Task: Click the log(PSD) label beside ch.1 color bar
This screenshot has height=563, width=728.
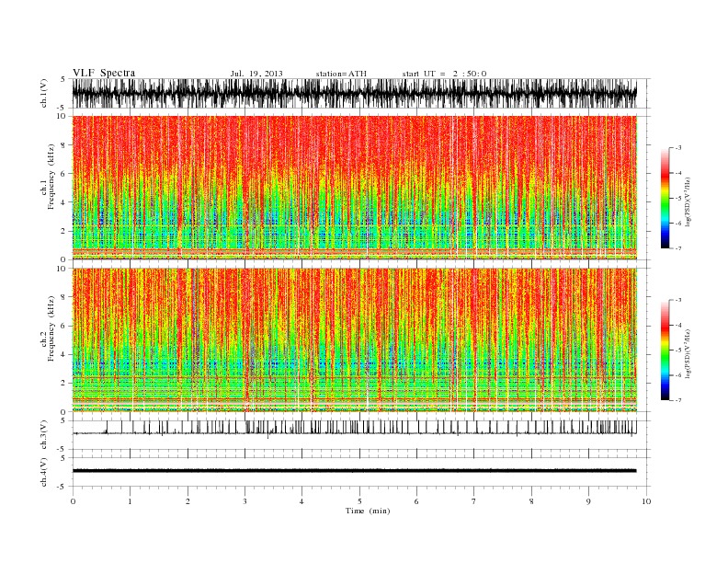Action: coord(688,201)
